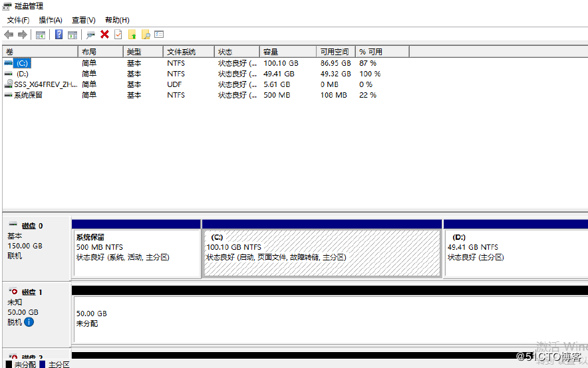Sort by the 可用空间 column header
This screenshot has height=368, width=588.
(x=336, y=52)
